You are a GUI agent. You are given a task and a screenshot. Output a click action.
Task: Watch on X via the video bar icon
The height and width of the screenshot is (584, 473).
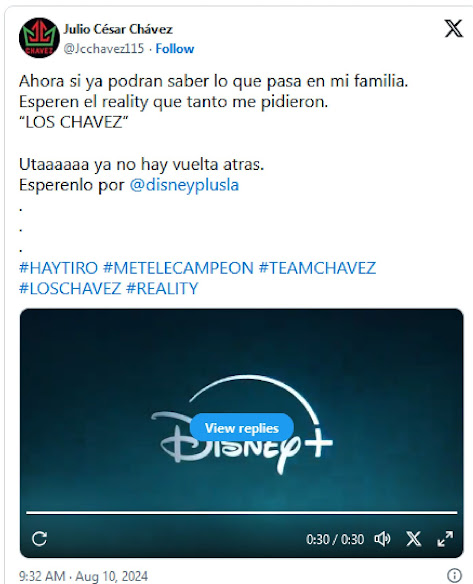click(413, 539)
